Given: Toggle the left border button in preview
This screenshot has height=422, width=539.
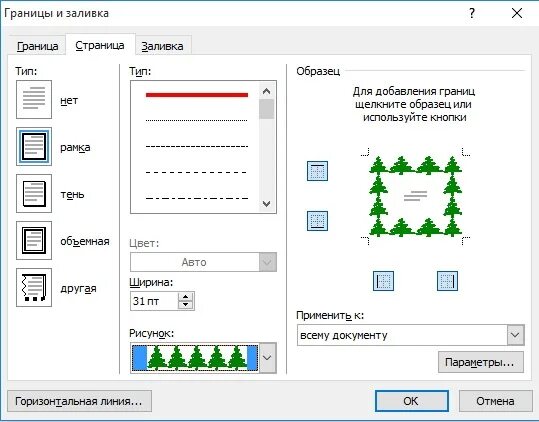Looking at the screenshot, I should (x=383, y=281).
